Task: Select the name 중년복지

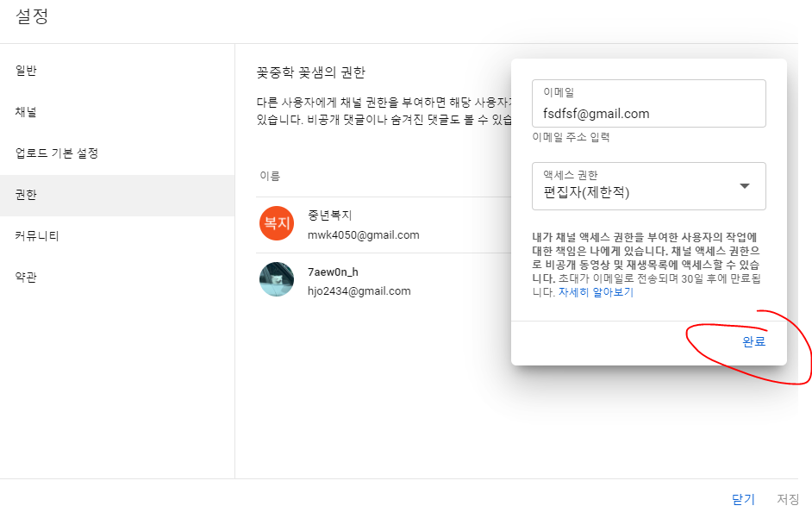Action: point(329,215)
